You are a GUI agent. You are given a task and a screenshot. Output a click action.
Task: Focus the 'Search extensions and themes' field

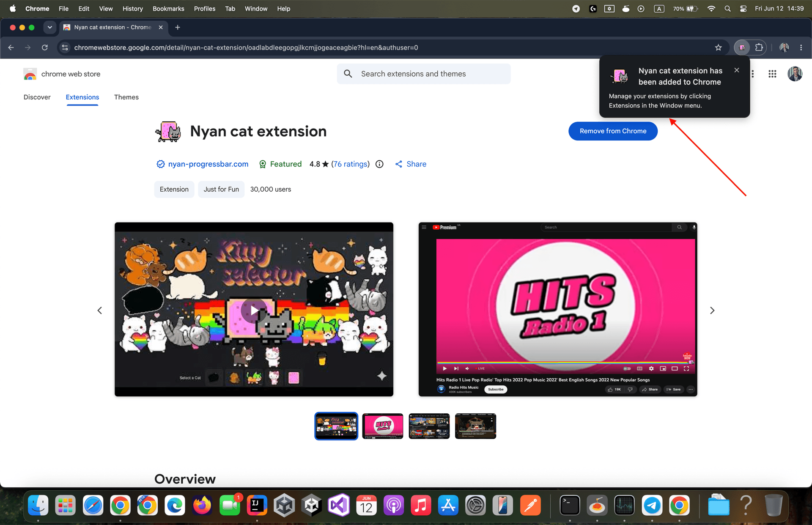pos(423,74)
